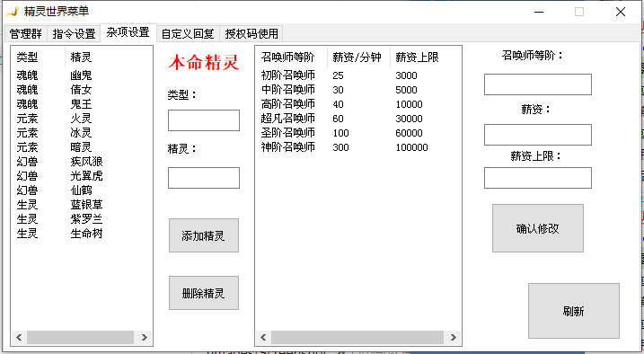
Task: Select the 倩女 row
Action: (82, 90)
